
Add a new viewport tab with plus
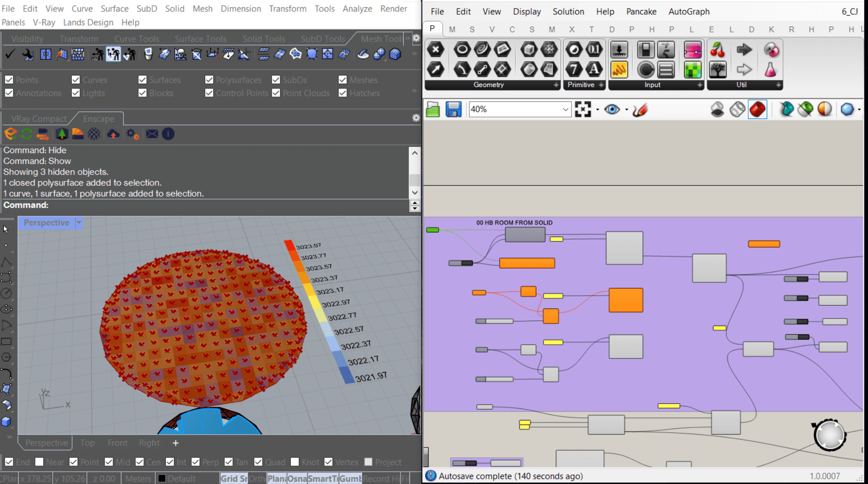[x=175, y=443]
